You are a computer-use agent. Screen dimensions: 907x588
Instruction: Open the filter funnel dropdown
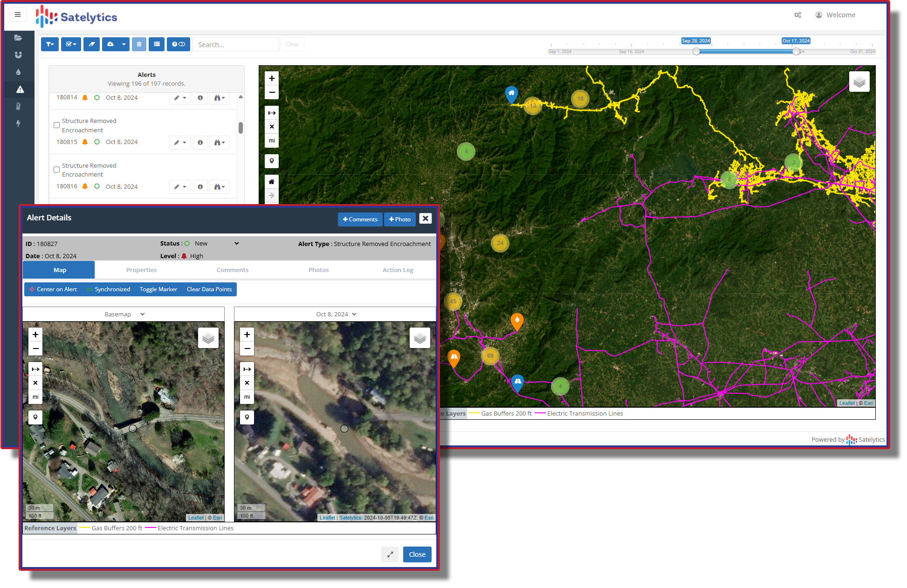[x=49, y=44]
